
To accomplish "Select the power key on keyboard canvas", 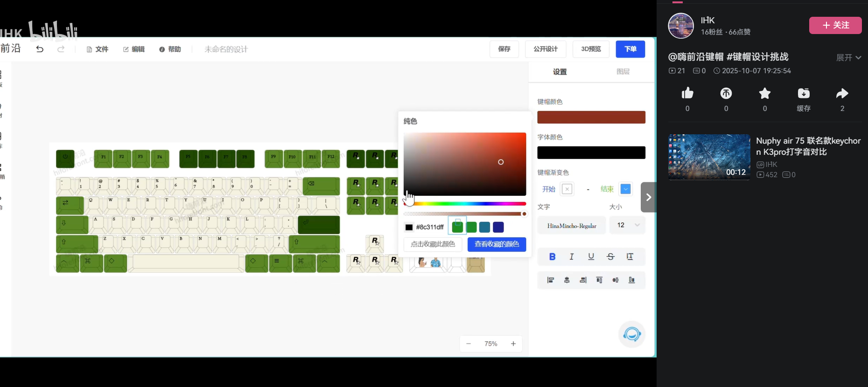I will click(65, 159).
